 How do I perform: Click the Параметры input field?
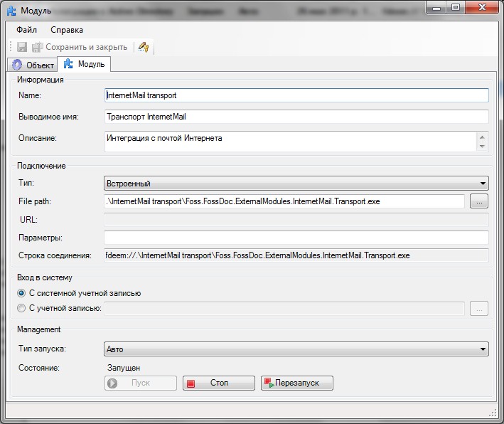pos(296,237)
